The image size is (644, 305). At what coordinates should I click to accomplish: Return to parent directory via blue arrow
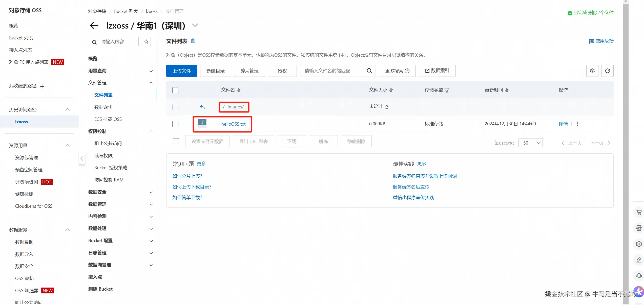[x=202, y=107]
